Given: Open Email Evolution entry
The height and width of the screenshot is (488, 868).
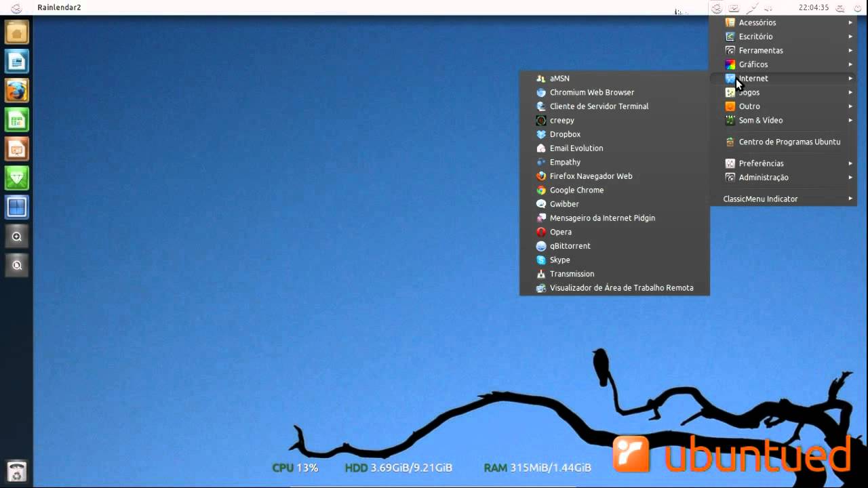Looking at the screenshot, I should [x=614, y=148].
